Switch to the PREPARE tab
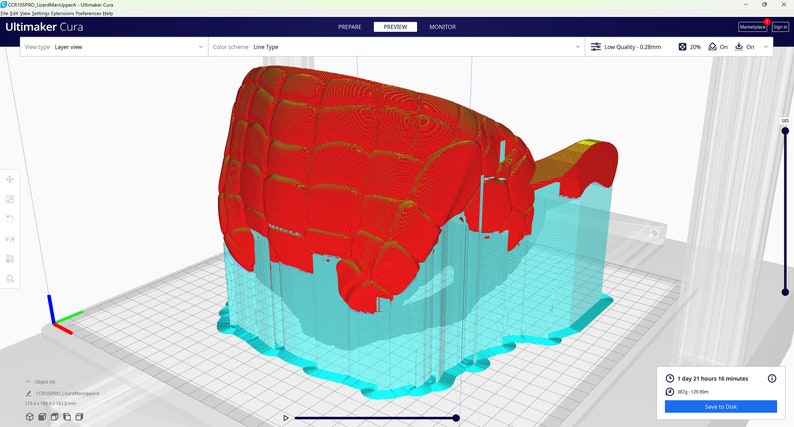 tap(350, 27)
